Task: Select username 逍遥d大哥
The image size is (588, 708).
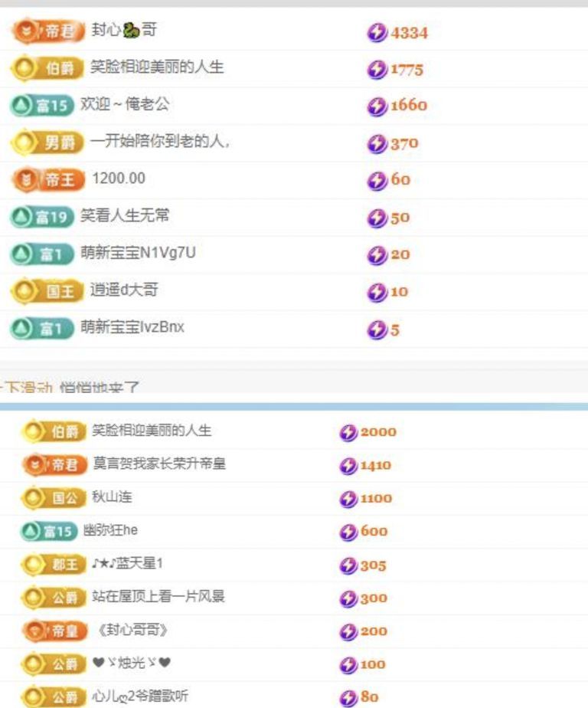Action: point(124,290)
